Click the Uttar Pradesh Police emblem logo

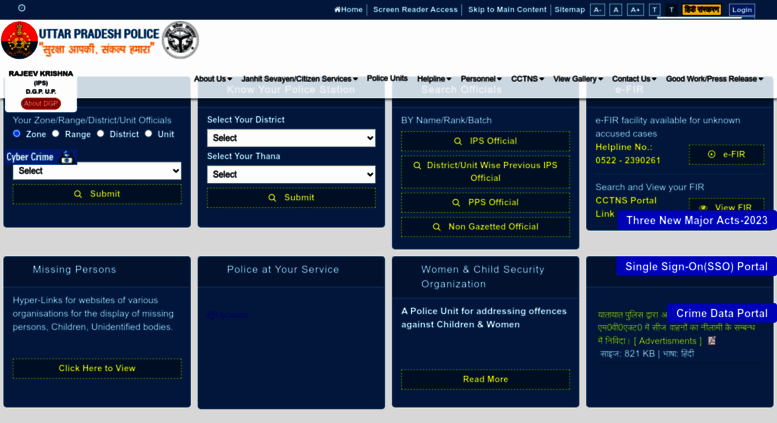[x=19, y=40]
